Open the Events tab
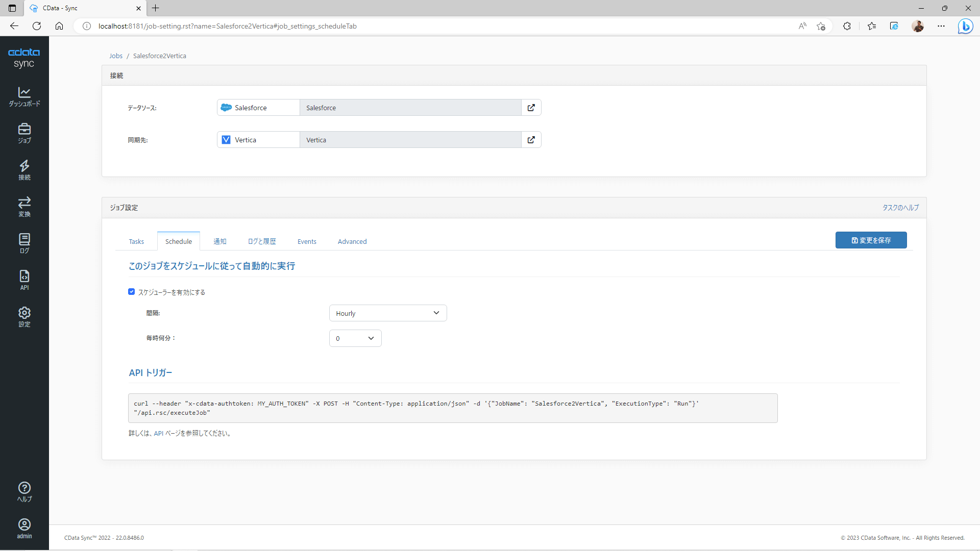 coord(307,241)
